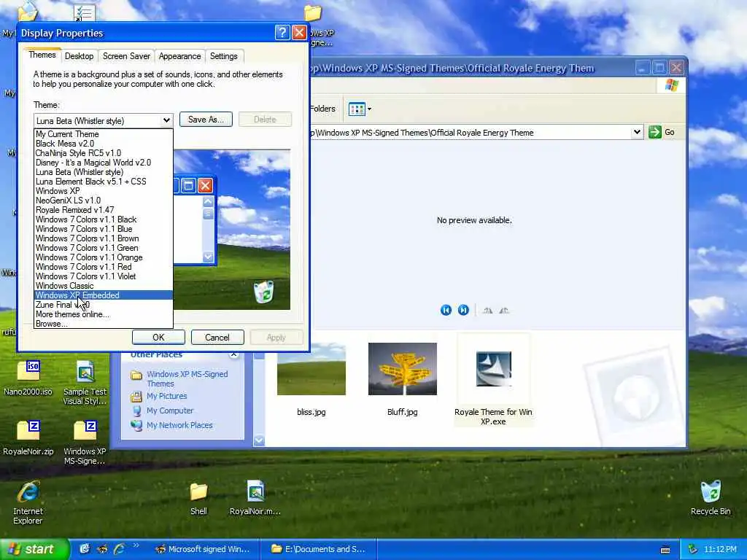Click the tray icon next to the clock
747x560 pixels.
click(x=693, y=549)
